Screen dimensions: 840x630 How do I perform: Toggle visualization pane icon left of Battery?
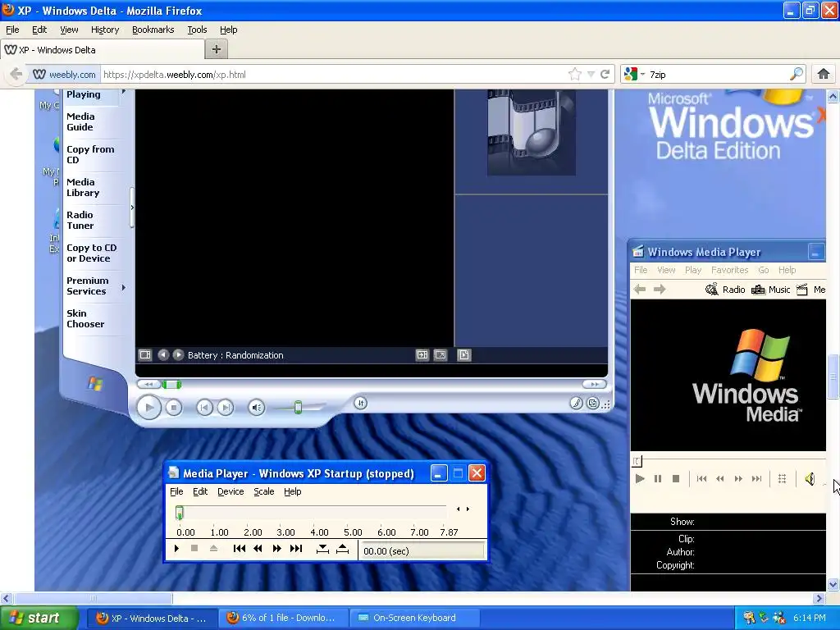tap(145, 355)
